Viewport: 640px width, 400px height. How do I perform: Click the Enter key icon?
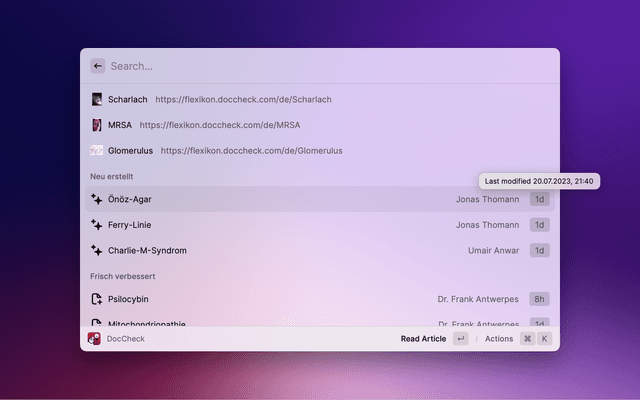(460, 339)
